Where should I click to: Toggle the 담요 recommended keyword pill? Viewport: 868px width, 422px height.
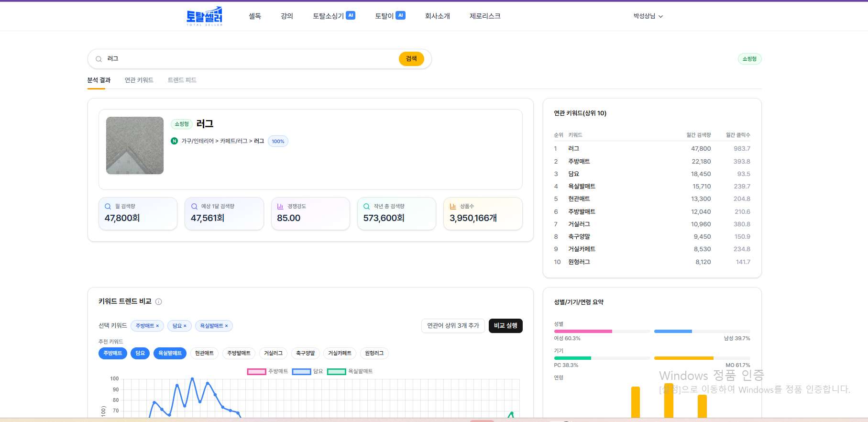tap(140, 353)
